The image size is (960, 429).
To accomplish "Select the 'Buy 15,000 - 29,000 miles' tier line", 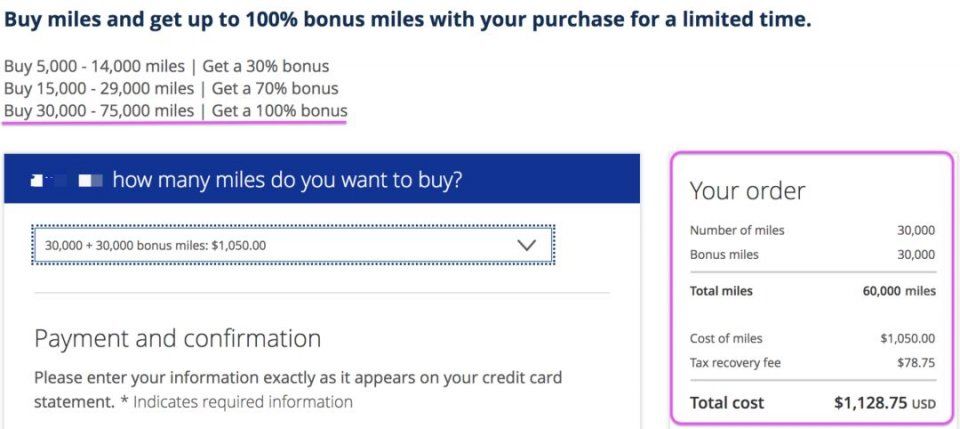I will 171,88.
